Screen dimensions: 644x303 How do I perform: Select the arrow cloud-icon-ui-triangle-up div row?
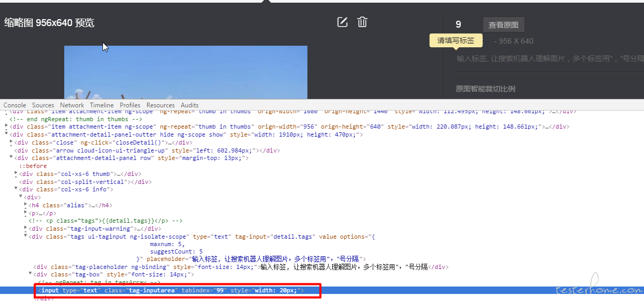tap(147, 150)
